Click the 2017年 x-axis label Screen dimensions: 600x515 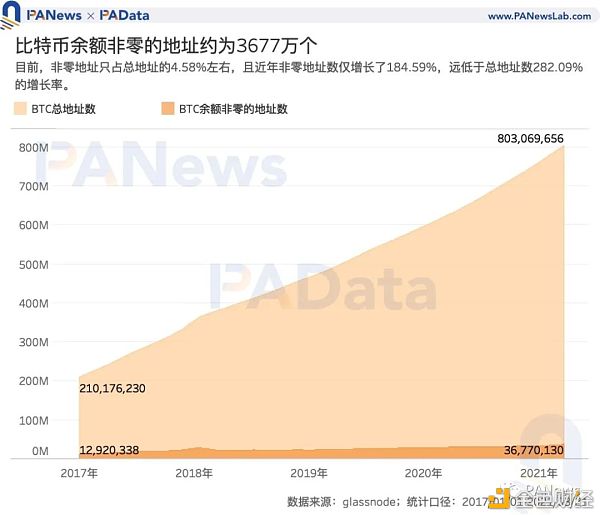[x=79, y=473]
